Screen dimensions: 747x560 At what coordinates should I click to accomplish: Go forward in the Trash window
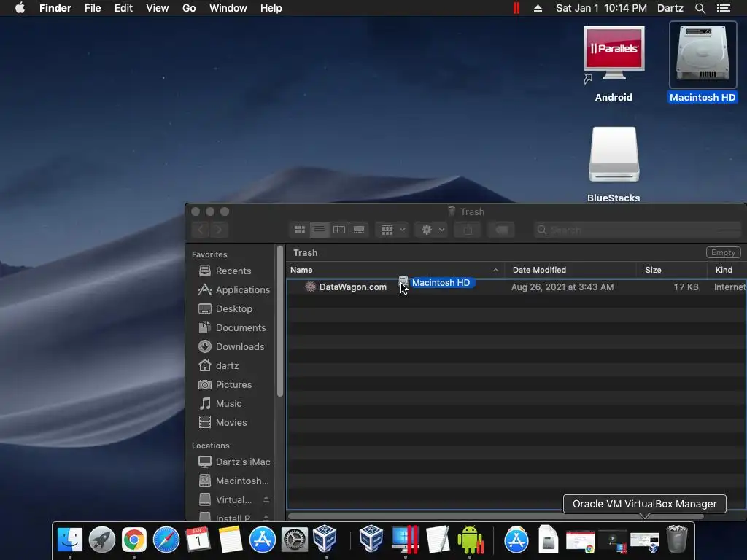(219, 230)
